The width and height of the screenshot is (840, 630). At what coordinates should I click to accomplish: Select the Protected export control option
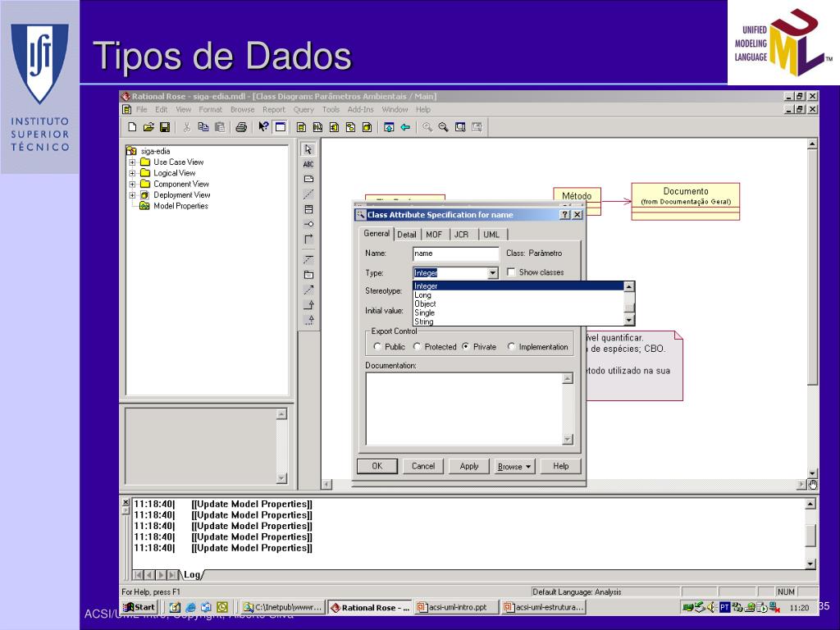pyautogui.click(x=418, y=347)
